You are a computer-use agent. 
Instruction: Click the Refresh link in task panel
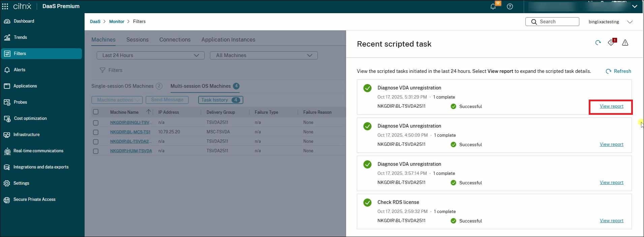tap(618, 71)
